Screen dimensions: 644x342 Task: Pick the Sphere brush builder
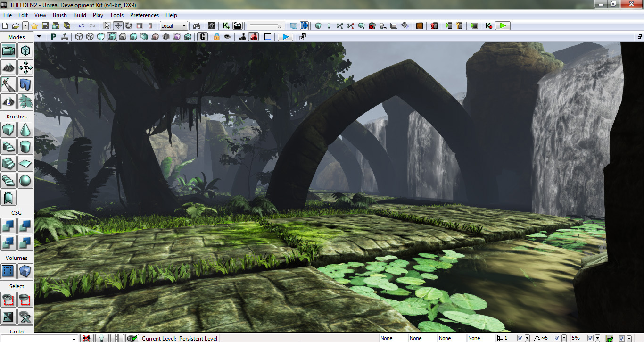(25, 180)
